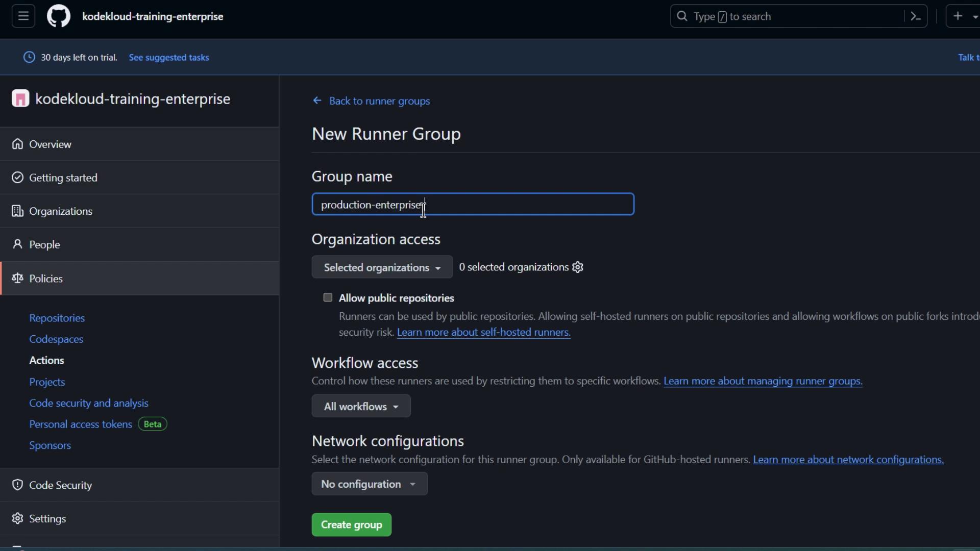Open the hamburger navigation menu

click(23, 16)
